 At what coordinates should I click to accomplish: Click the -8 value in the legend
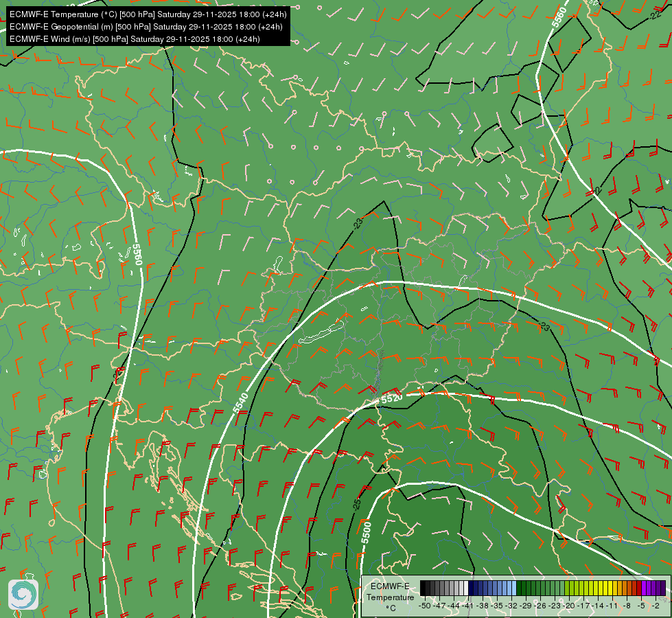tap(627, 606)
